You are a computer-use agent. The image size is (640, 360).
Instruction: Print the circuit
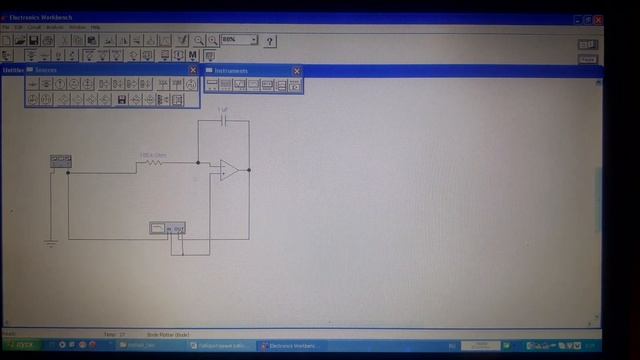[x=48, y=40]
